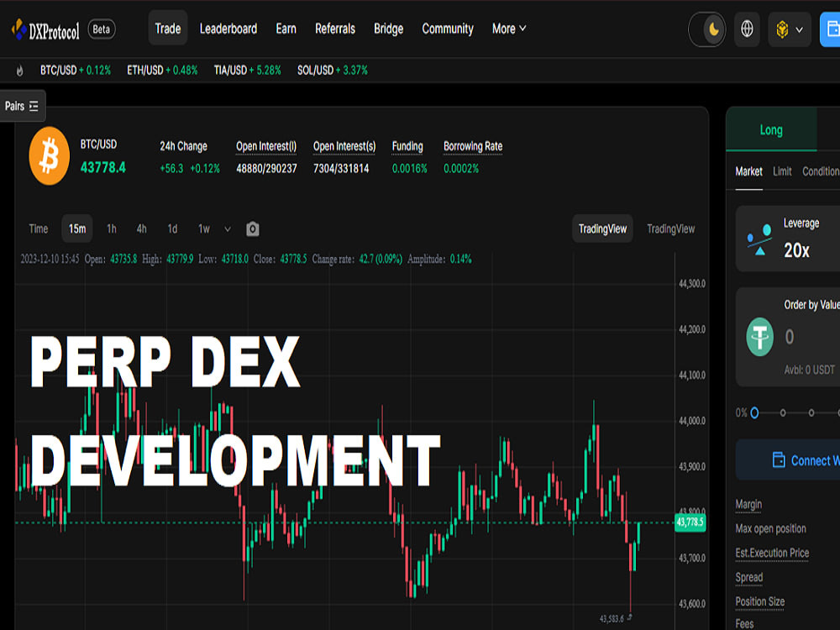Click the Connect Wallet button

coord(788,460)
